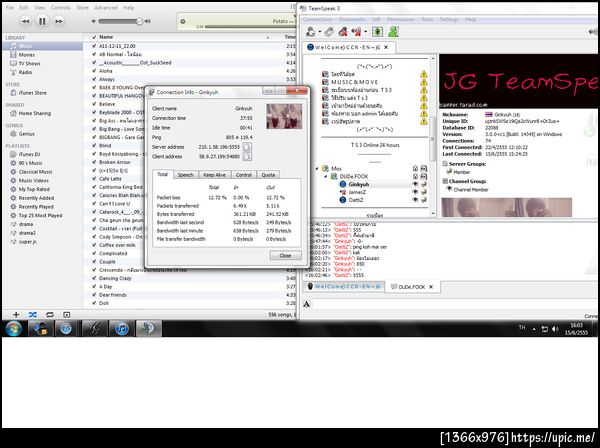The image size is (600, 448).
Task: Open the iTunes Controls menu
Action: pyautogui.click(x=60, y=8)
